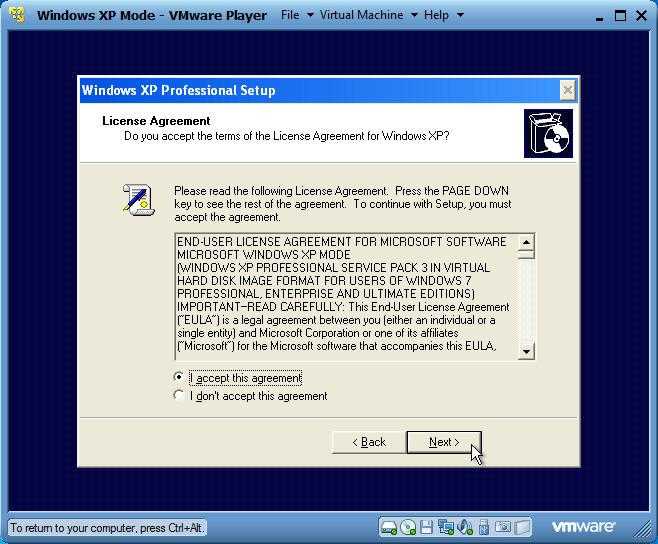Click the camera device icon in status bar
This screenshot has width=658, height=544.
pyautogui.click(x=504, y=527)
